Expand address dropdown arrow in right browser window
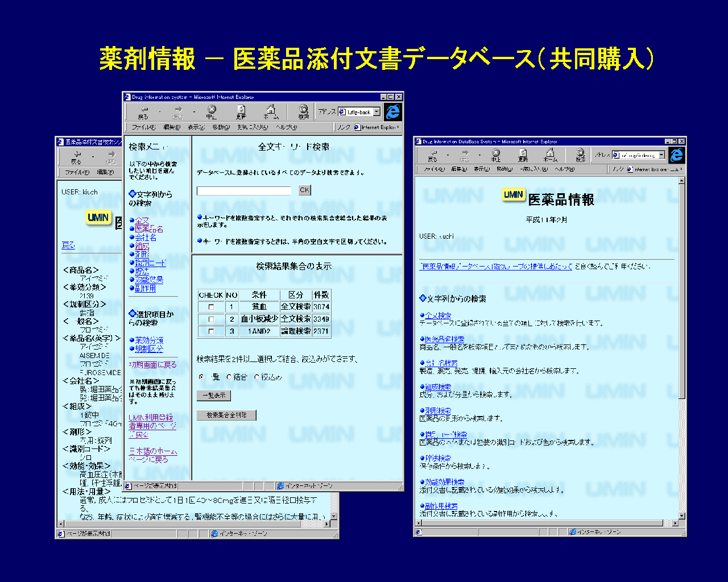 click(x=661, y=155)
